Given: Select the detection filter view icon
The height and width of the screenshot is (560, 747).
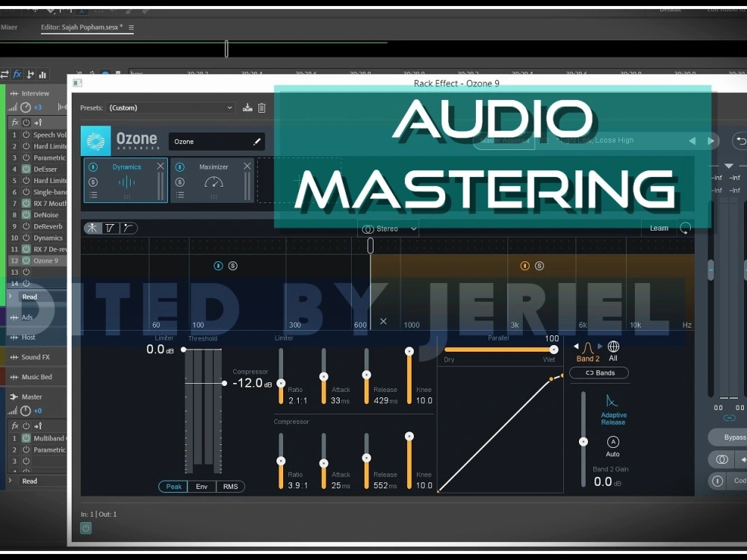Looking at the screenshot, I should pyautogui.click(x=110, y=228).
